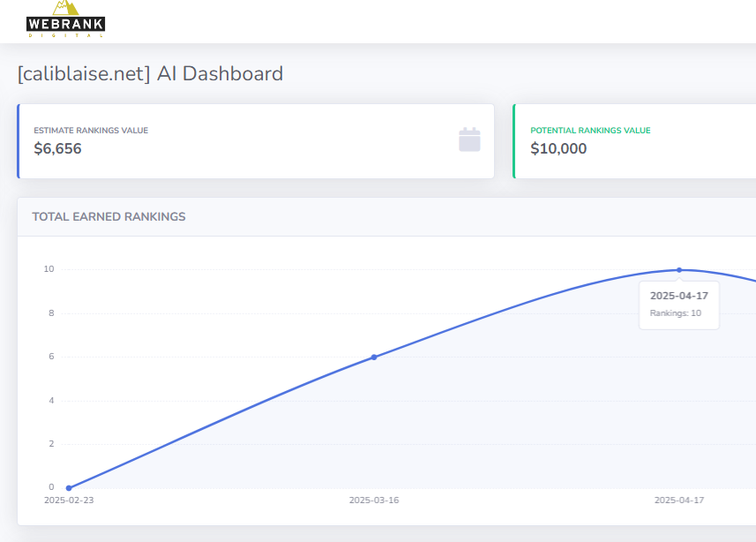This screenshot has width=756, height=542.
Task: Click the y-axis label 4
Action: (x=51, y=401)
